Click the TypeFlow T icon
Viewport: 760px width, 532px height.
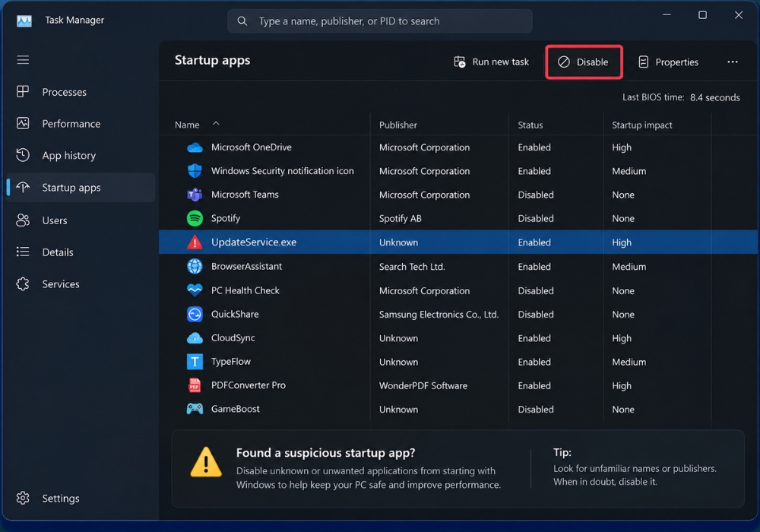click(195, 362)
